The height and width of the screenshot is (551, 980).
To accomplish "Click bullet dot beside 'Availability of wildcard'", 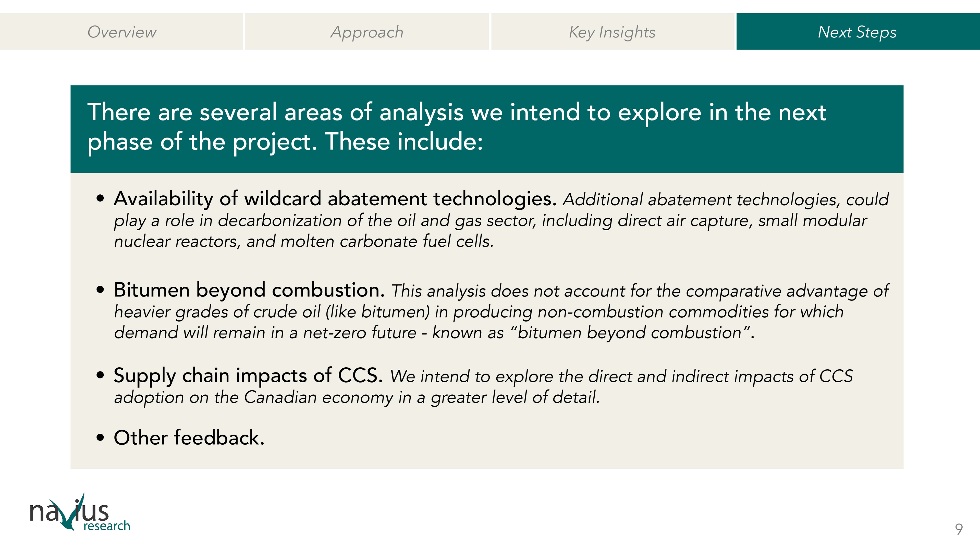I will (100, 198).
